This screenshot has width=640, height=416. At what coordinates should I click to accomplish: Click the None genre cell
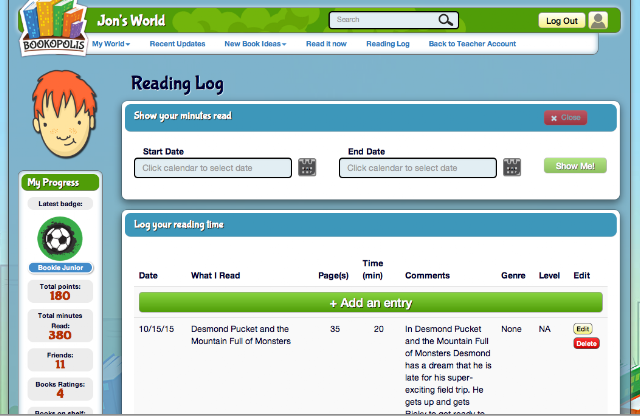511,329
